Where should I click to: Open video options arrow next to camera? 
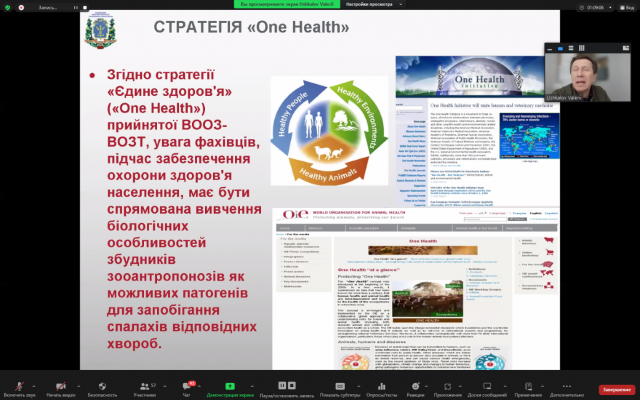[x=78, y=386]
